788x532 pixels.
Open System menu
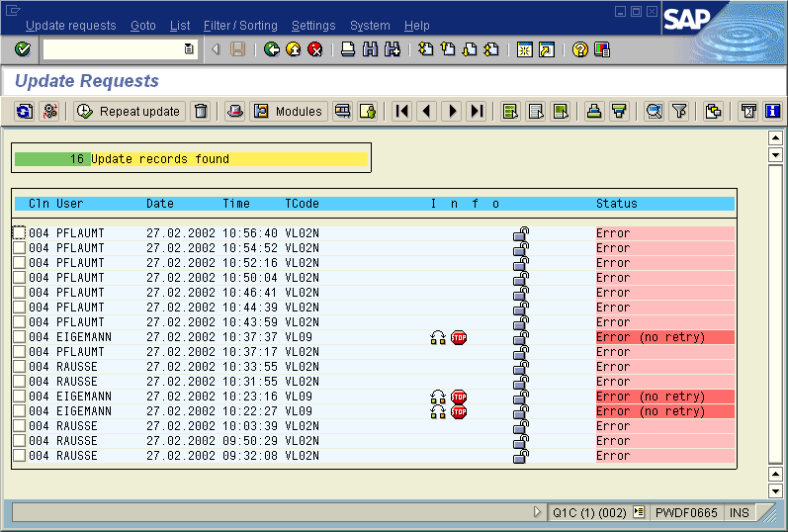370,26
